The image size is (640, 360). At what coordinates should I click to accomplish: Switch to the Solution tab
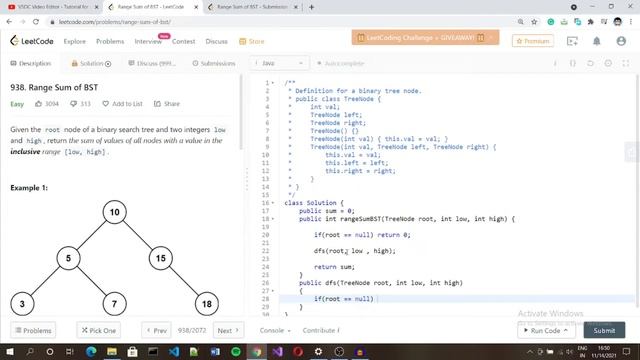(91, 63)
